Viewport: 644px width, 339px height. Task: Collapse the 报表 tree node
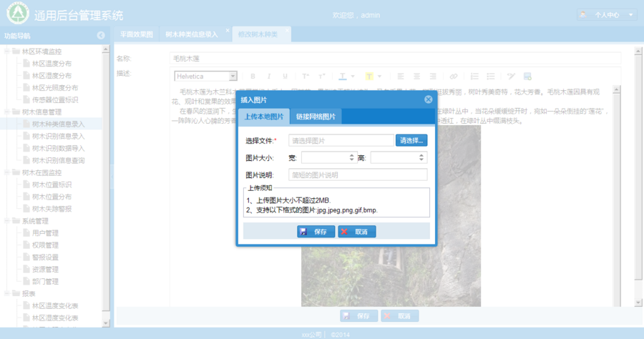coord(7,293)
